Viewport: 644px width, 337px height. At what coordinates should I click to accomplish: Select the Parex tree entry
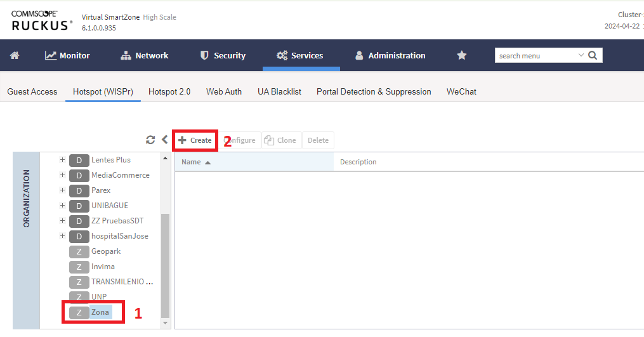[101, 190]
